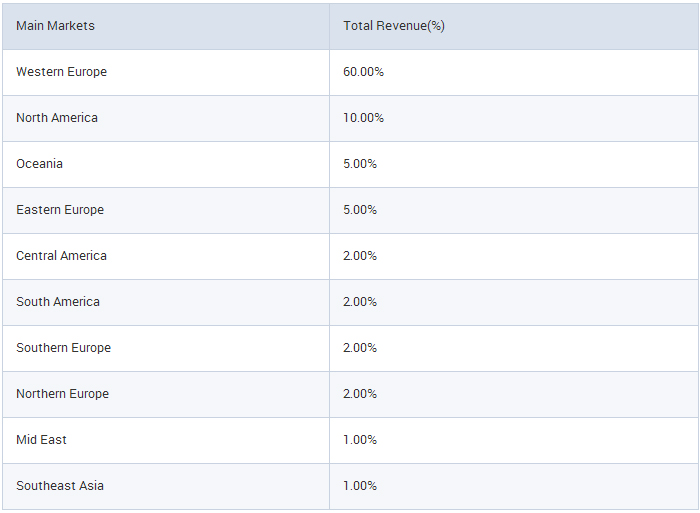Select the Mid East market cell
The height and width of the screenshot is (513, 700).
(41, 440)
